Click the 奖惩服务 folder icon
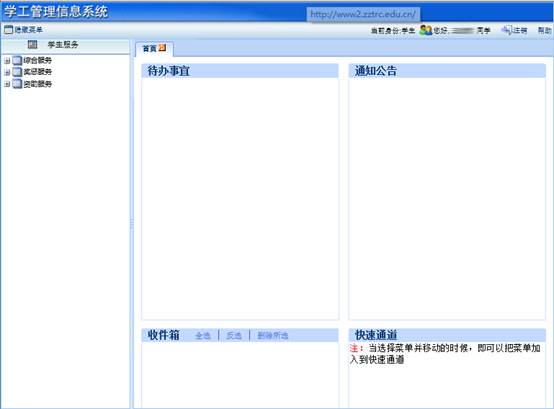The width and height of the screenshot is (554, 409). click(x=17, y=72)
